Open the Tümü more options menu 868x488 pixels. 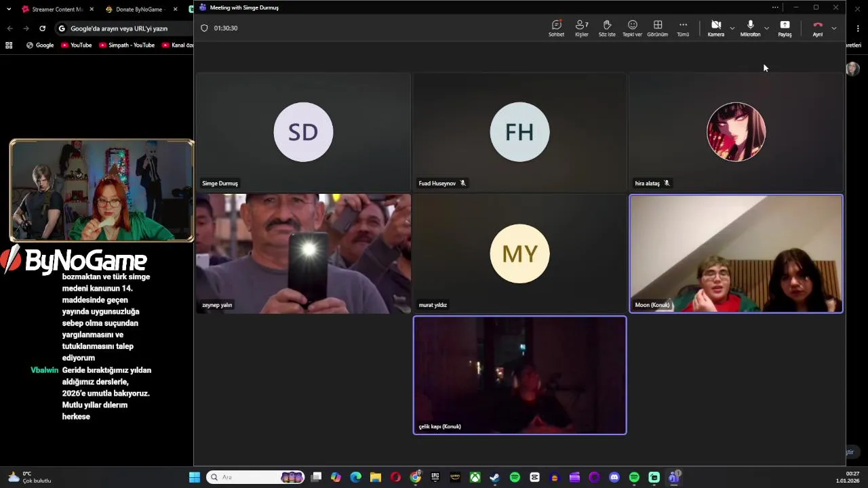click(683, 28)
